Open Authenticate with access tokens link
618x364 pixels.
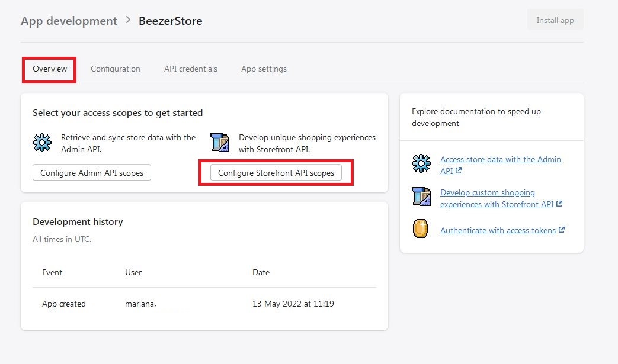pyautogui.click(x=498, y=231)
